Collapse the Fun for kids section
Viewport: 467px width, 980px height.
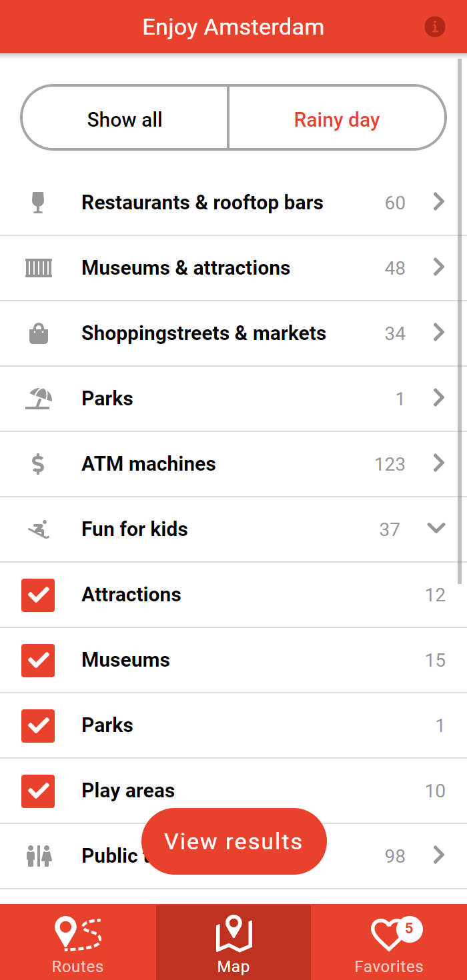(x=436, y=529)
